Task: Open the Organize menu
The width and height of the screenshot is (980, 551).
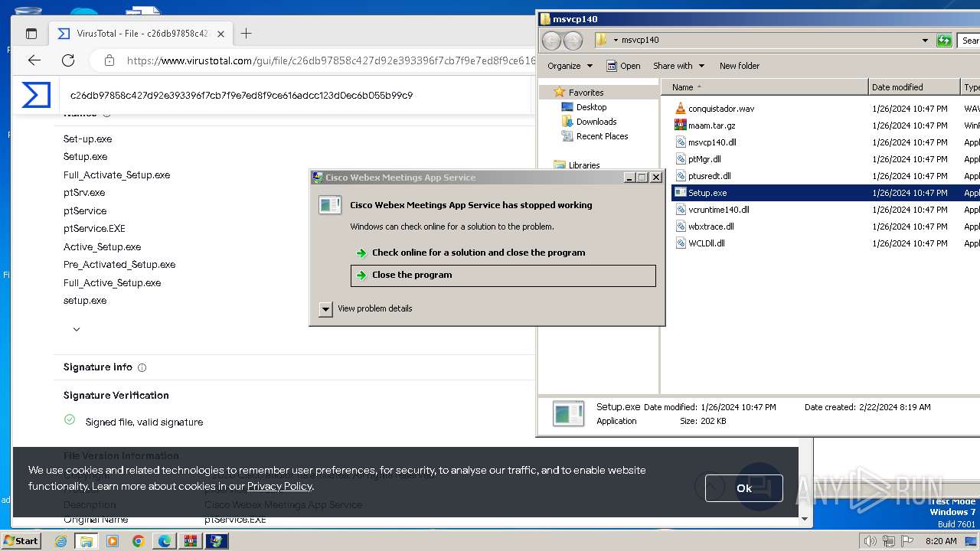Action: 570,66
